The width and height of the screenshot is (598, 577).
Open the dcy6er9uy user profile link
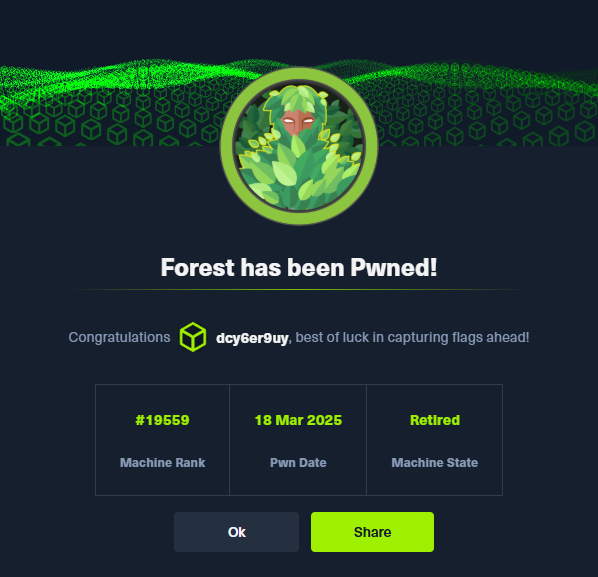[252, 338]
